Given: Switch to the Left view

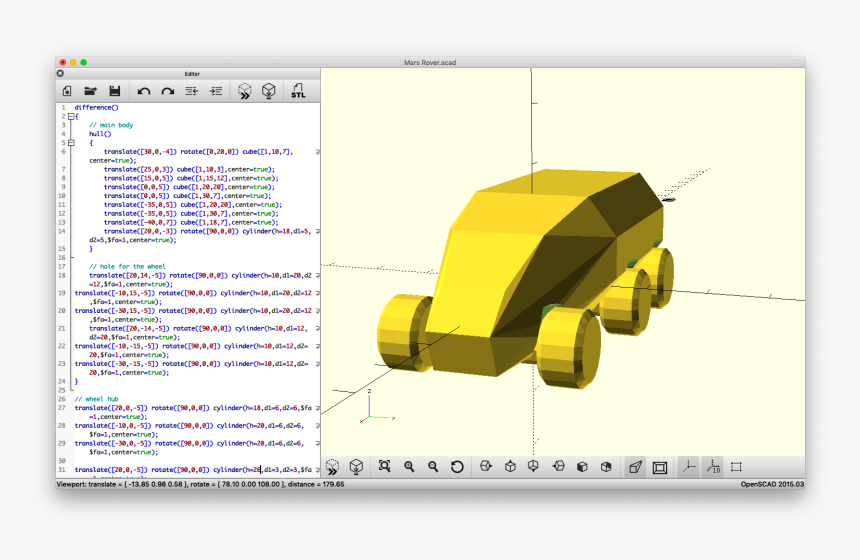Looking at the screenshot, I should tap(558, 467).
